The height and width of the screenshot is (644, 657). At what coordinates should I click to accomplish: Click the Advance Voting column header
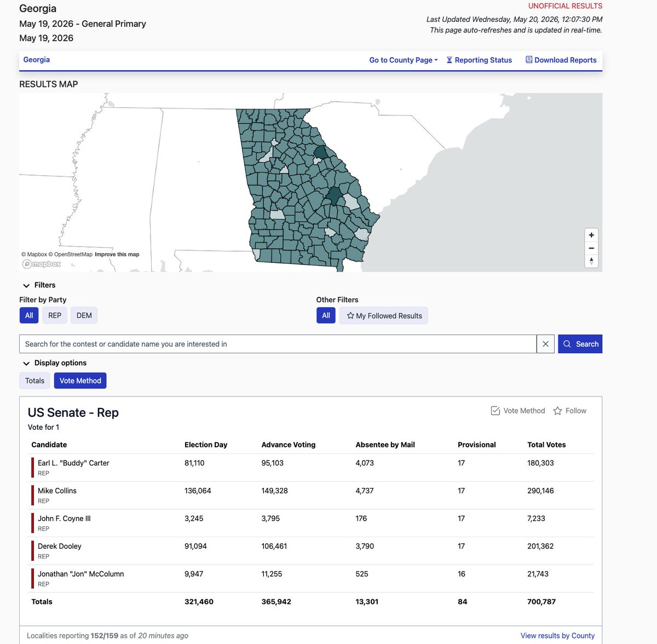click(289, 445)
